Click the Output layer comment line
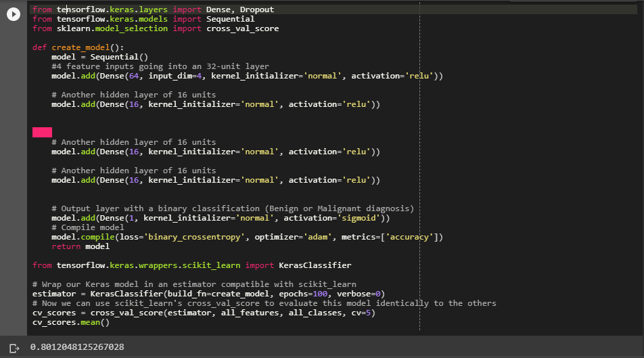This screenshot has height=358, width=644. 233,208
